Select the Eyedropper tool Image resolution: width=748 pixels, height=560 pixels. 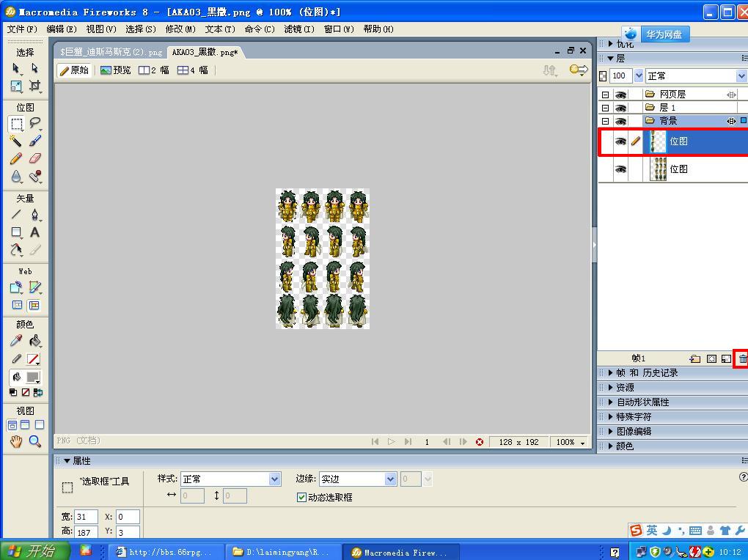point(15,341)
